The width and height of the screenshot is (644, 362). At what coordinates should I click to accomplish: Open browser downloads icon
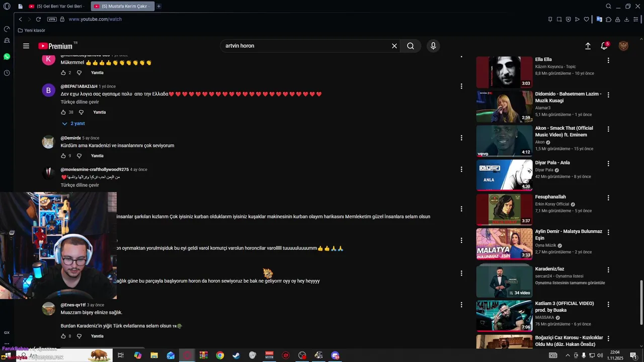[627, 19]
